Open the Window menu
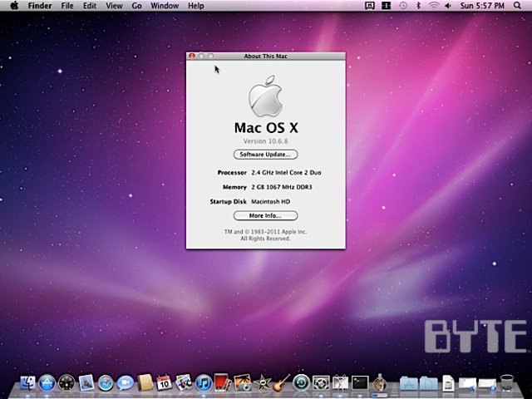532x399 pixels. click(x=165, y=6)
